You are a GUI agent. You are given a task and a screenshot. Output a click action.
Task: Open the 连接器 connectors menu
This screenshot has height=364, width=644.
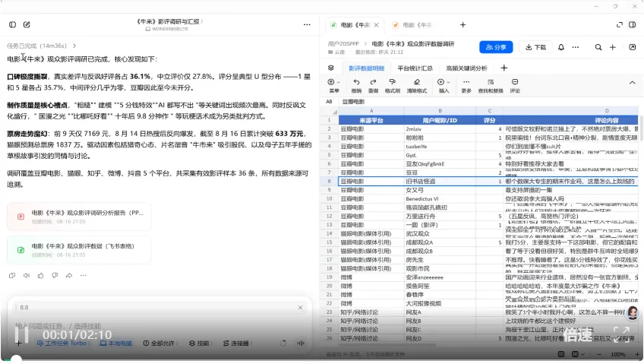tap(237, 343)
